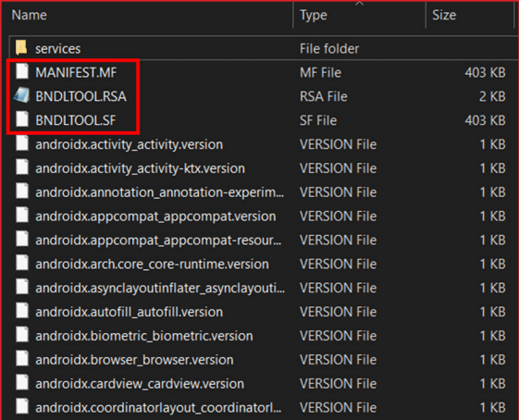The height and width of the screenshot is (420, 519).
Task: Select the file name 'BNDLTOOL.SF'
Action: pos(76,120)
